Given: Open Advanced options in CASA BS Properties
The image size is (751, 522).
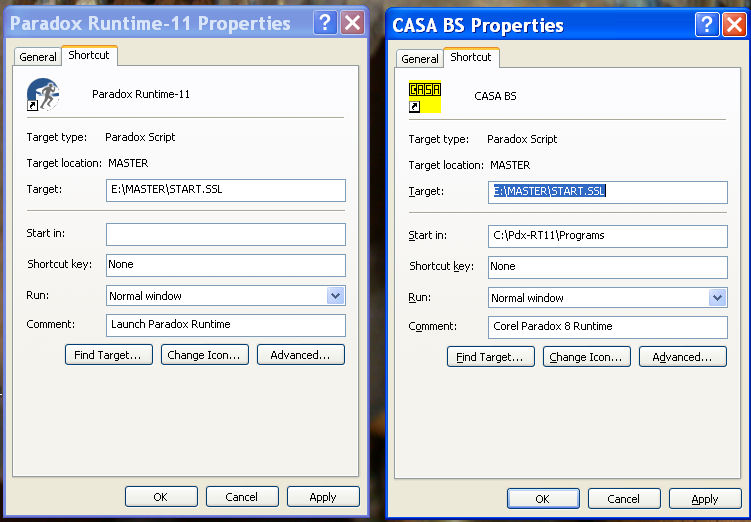Looking at the screenshot, I should (683, 357).
